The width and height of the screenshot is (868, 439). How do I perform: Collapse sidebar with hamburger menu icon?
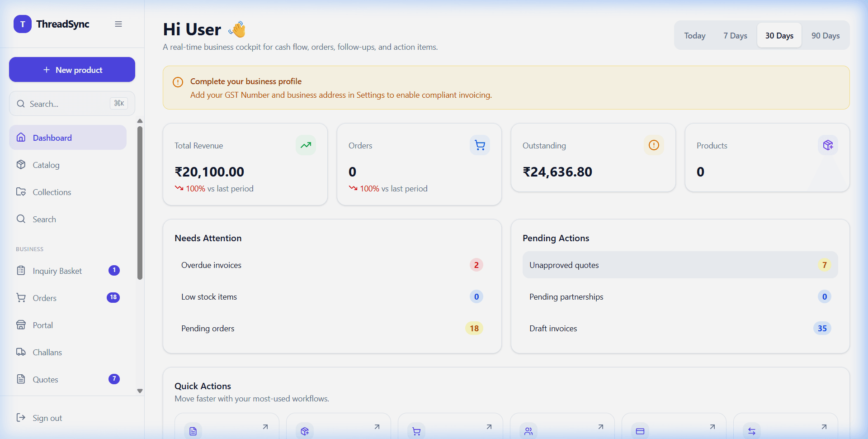pos(118,24)
